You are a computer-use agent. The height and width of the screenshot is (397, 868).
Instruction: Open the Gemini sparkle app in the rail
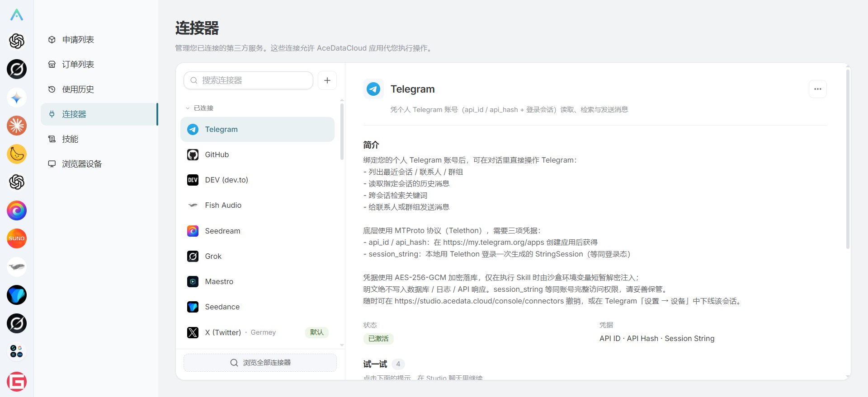click(17, 98)
